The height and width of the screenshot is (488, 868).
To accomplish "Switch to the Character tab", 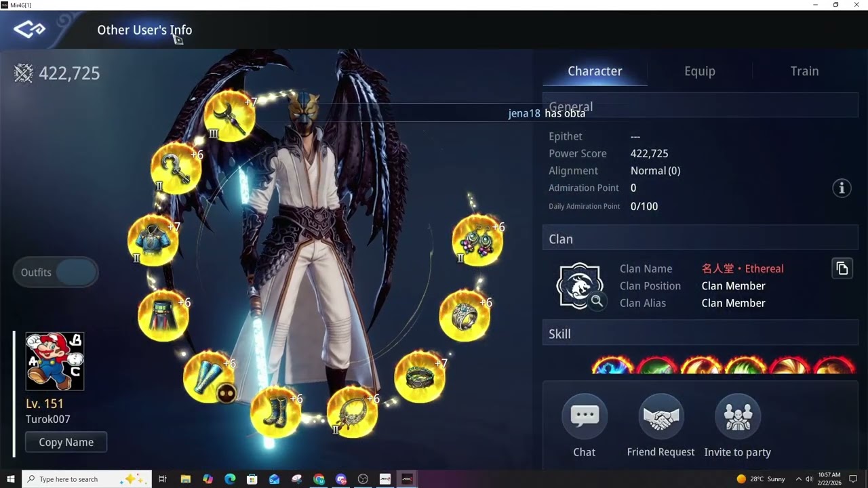I will point(595,71).
